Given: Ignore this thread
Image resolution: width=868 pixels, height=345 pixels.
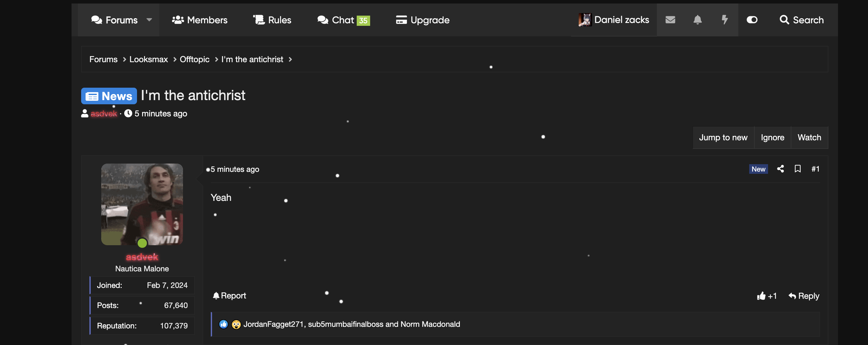Looking at the screenshot, I should coord(772,137).
